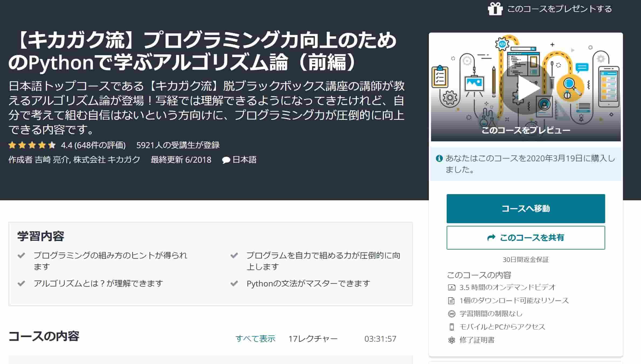This screenshot has width=641, height=364.
Task: Click total duration 03:31:57
Action: tap(380, 339)
